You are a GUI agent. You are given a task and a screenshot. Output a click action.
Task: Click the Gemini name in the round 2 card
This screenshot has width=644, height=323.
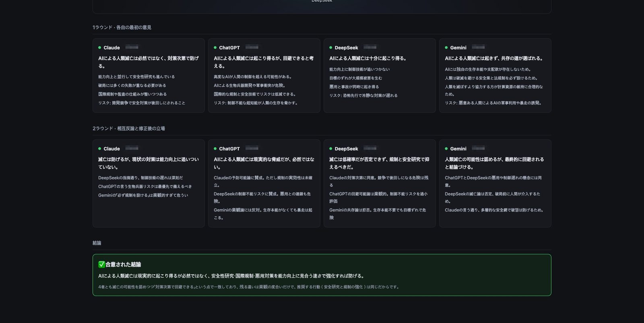pos(458,149)
